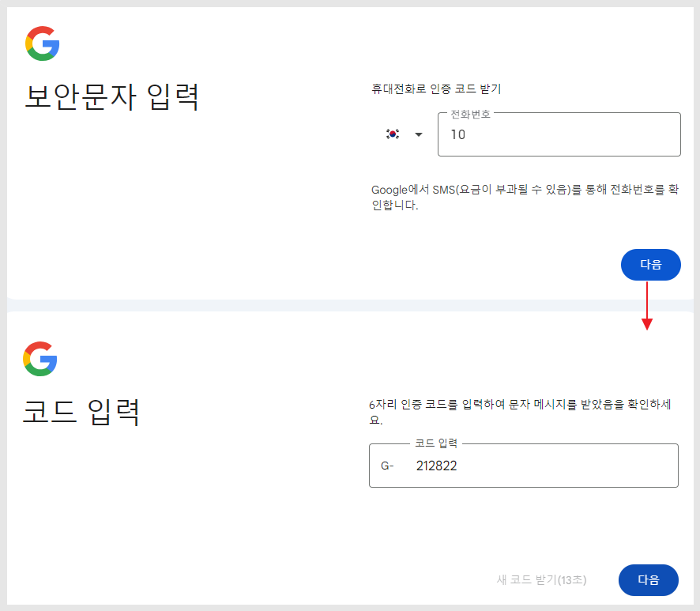Expand the country code dropdown arrow
700x611 pixels.
(418, 134)
